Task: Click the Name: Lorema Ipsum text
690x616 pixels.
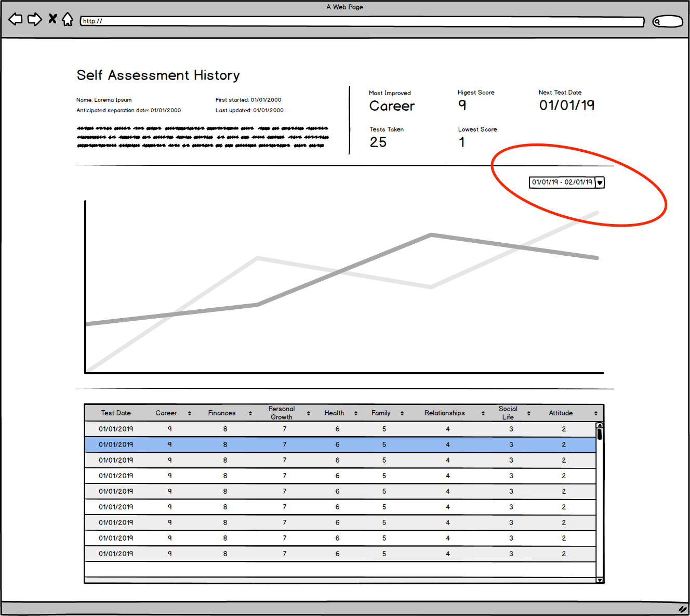Action: tap(104, 100)
